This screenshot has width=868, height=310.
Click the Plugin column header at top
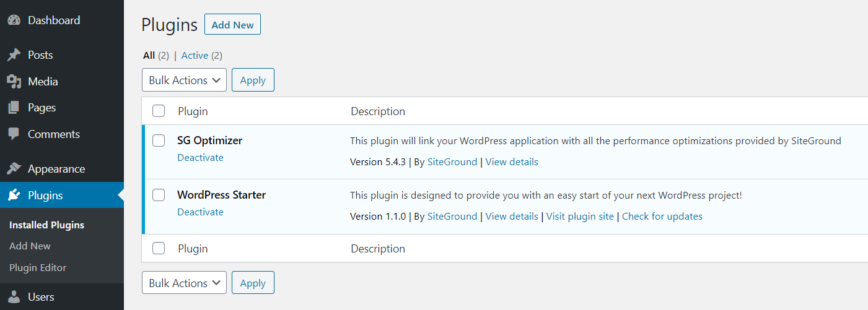[x=193, y=111]
